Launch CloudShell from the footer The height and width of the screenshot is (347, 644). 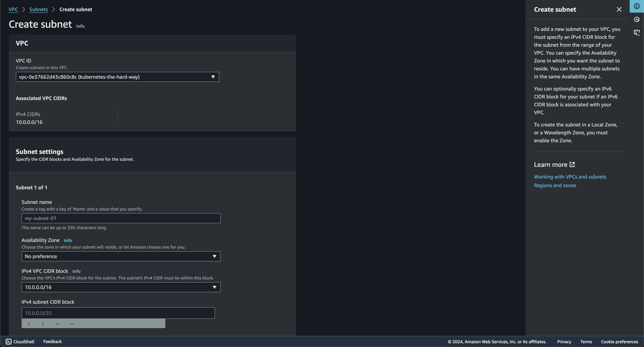tap(20, 341)
